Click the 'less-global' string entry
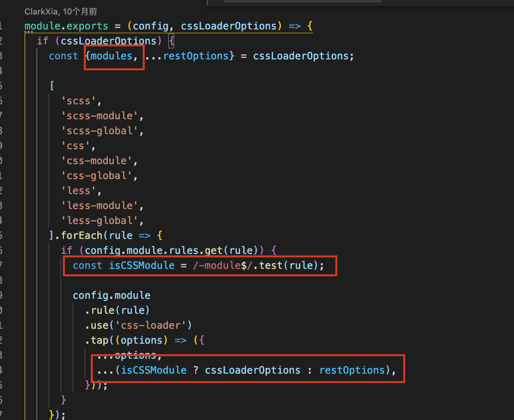Screen dimensions: 514x420 [x=100, y=221]
